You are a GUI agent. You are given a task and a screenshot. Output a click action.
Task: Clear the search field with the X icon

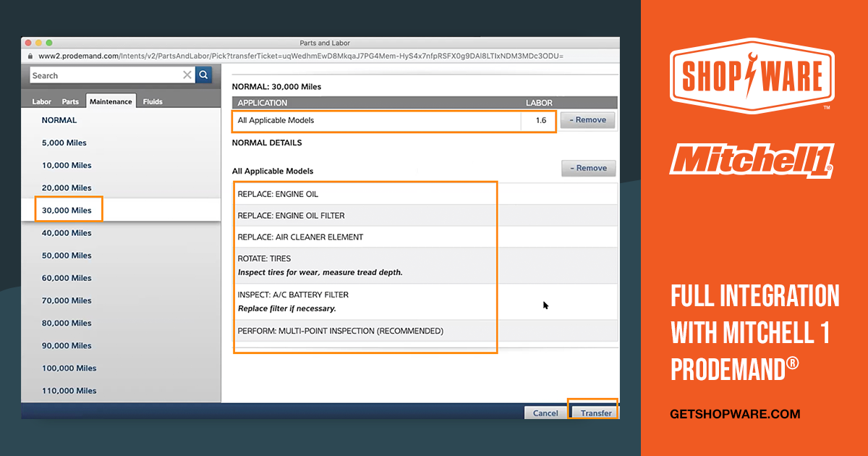(187, 75)
